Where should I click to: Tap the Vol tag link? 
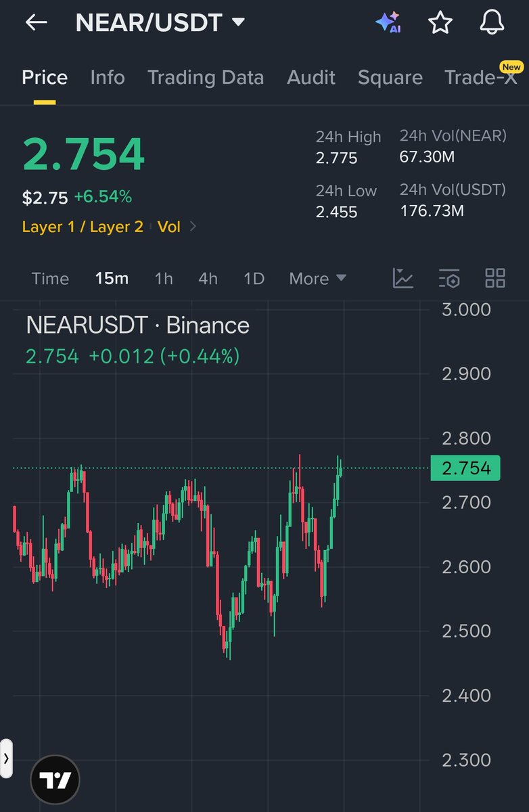coord(169,227)
